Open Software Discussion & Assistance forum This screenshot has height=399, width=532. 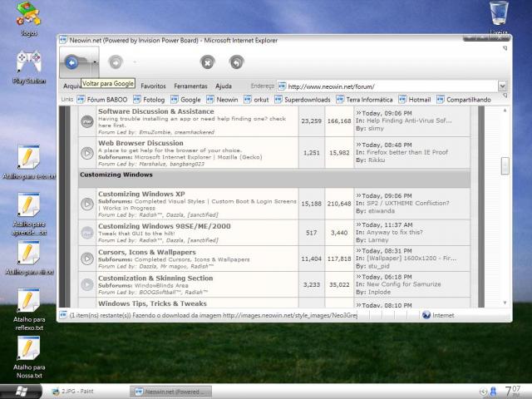click(156, 111)
